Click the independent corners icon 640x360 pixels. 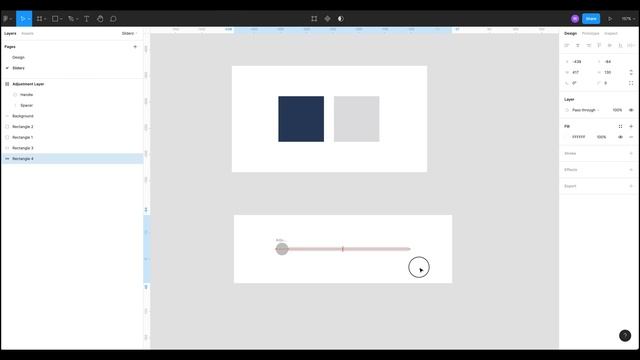click(x=631, y=83)
